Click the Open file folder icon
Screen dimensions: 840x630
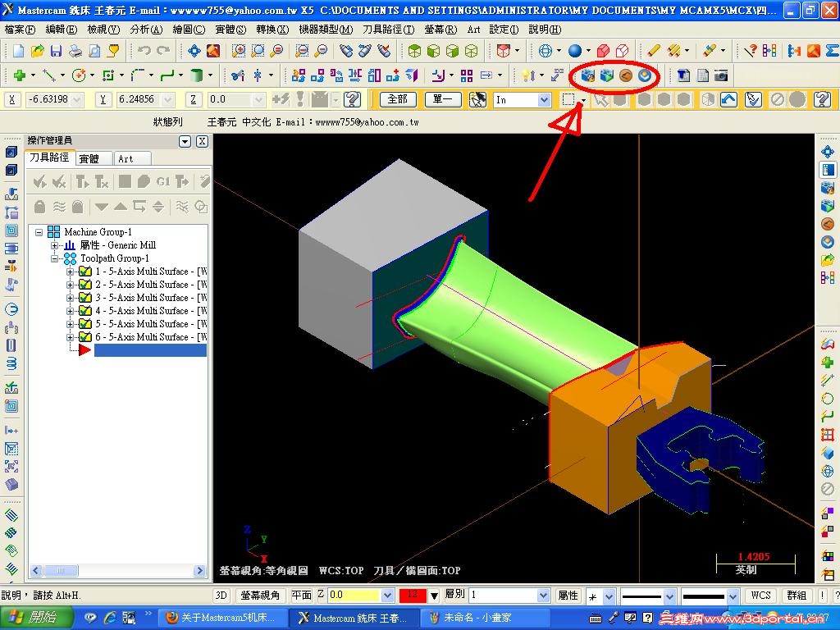click(x=38, y=51)
